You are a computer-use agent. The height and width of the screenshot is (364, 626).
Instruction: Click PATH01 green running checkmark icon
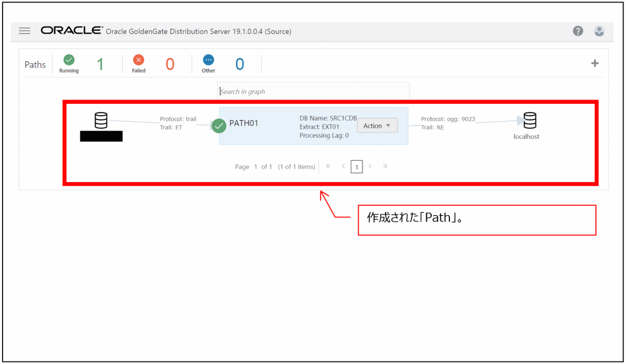[218, 126]
